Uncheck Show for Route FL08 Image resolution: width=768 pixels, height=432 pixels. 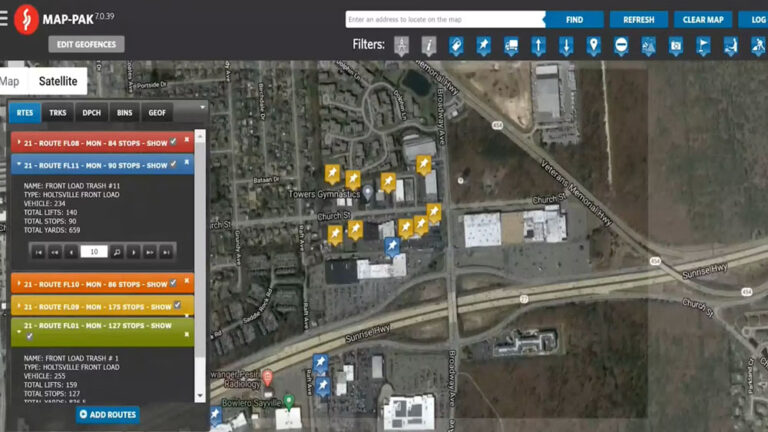pyautogui.click(x=173, y=142)
